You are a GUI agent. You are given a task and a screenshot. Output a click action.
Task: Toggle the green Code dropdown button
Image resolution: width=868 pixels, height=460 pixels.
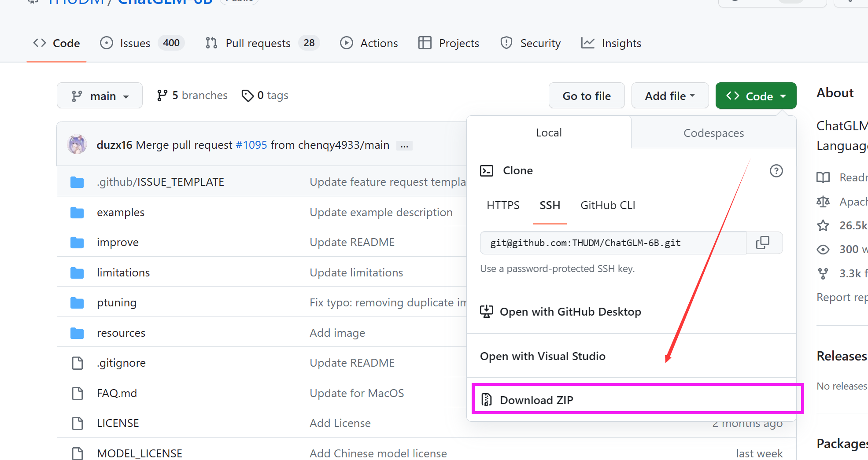tap(756, 96)
